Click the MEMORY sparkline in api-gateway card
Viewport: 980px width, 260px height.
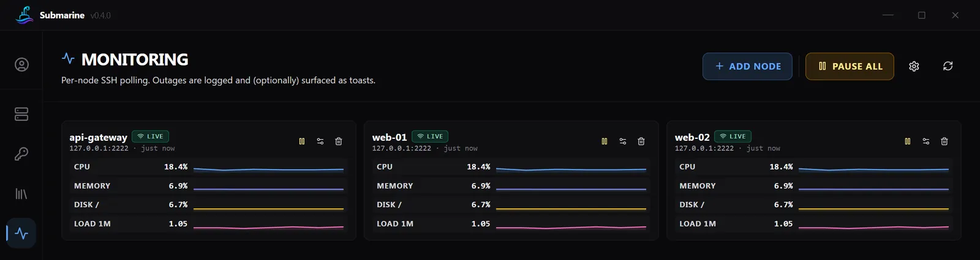point(268,188)
